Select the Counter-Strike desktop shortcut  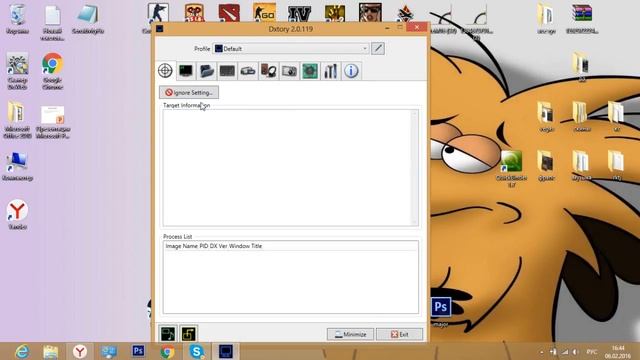[x=158, y=13]
